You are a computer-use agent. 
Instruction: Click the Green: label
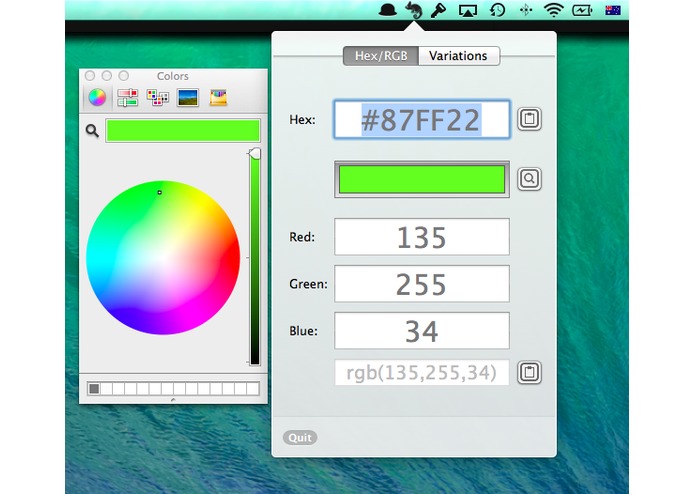(308, 284)
